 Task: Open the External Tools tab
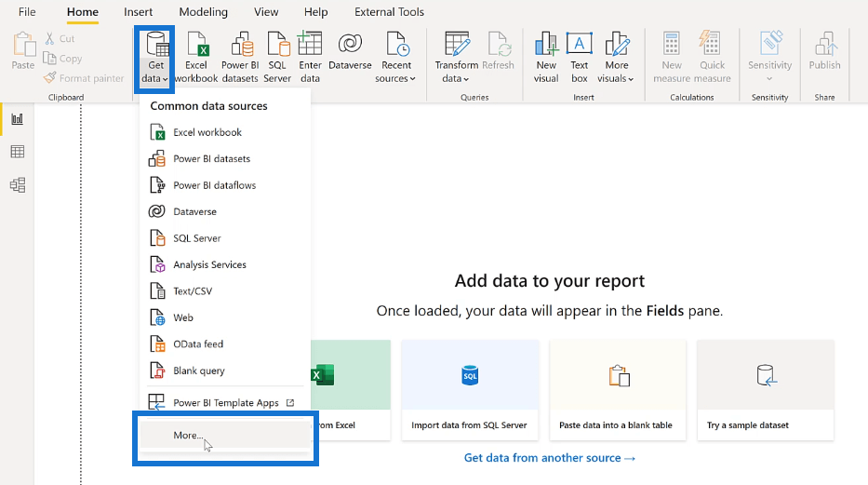(x=389, y=11)
